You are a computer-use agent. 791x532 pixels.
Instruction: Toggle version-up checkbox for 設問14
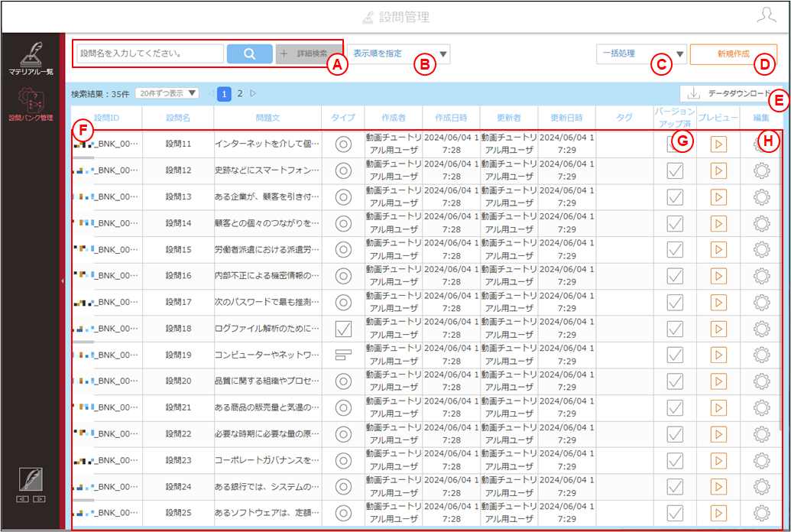[x=675, y=223]
